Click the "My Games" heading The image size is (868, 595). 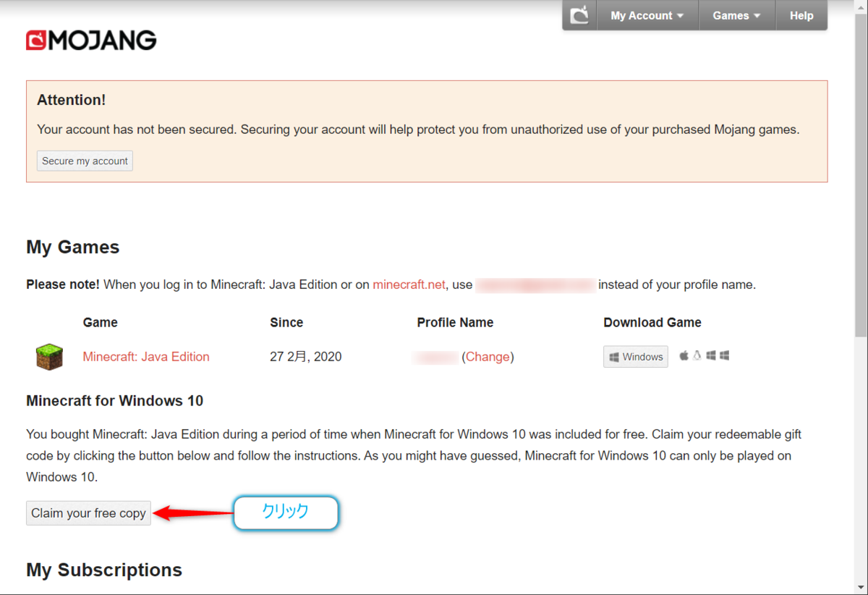[73, 248]
